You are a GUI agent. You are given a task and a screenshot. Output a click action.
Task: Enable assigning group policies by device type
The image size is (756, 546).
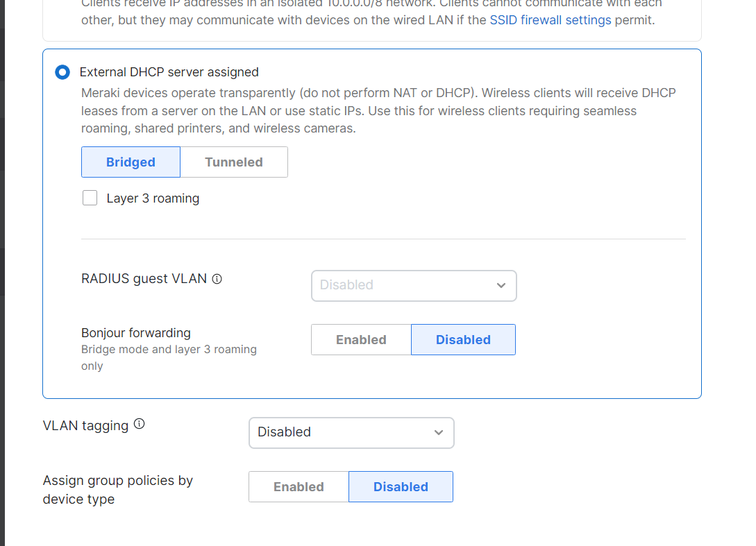click(299, 486)
